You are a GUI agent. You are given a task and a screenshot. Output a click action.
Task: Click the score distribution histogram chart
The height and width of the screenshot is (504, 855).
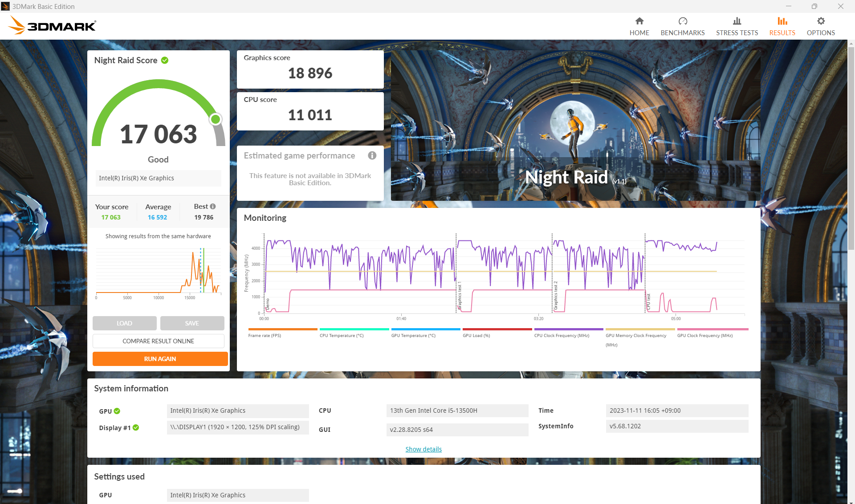coord(158,272)
